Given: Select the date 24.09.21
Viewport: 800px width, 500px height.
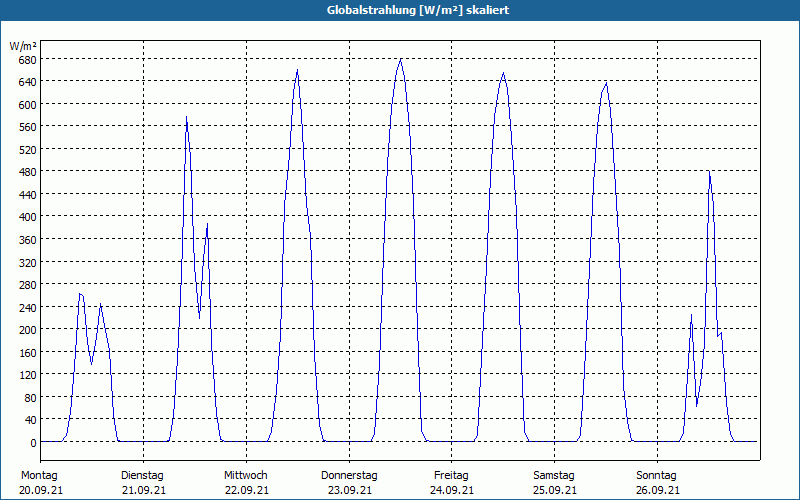Looking at the screenshot, I should [452, 491].
